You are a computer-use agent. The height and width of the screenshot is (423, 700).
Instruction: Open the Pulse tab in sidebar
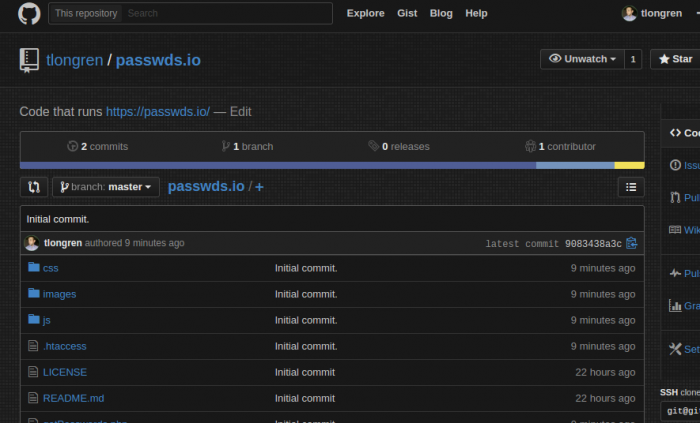pyautogui.click(x=684, y=274)
